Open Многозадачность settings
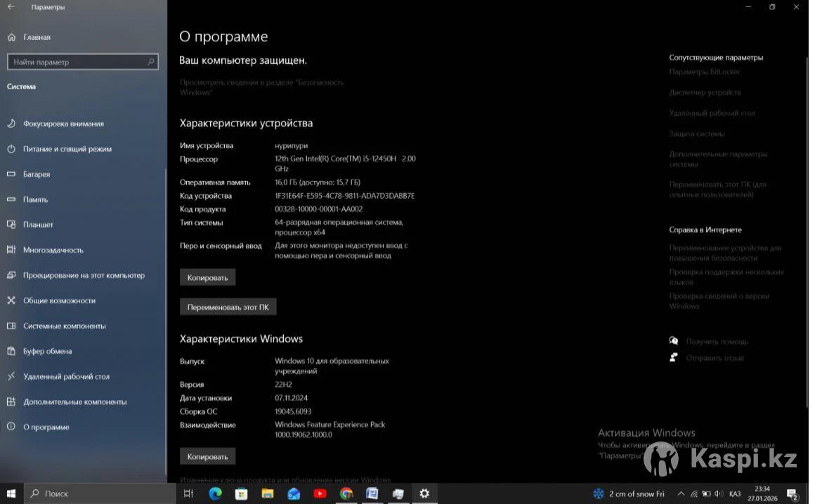This screenshot has height=504, width=822. point(53,250)
